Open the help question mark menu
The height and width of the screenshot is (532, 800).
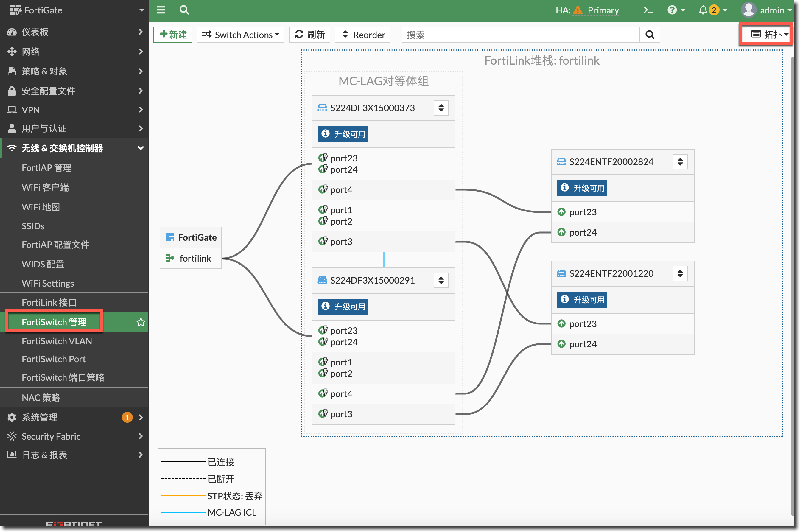pyautogui.click(x=676, y=10)
